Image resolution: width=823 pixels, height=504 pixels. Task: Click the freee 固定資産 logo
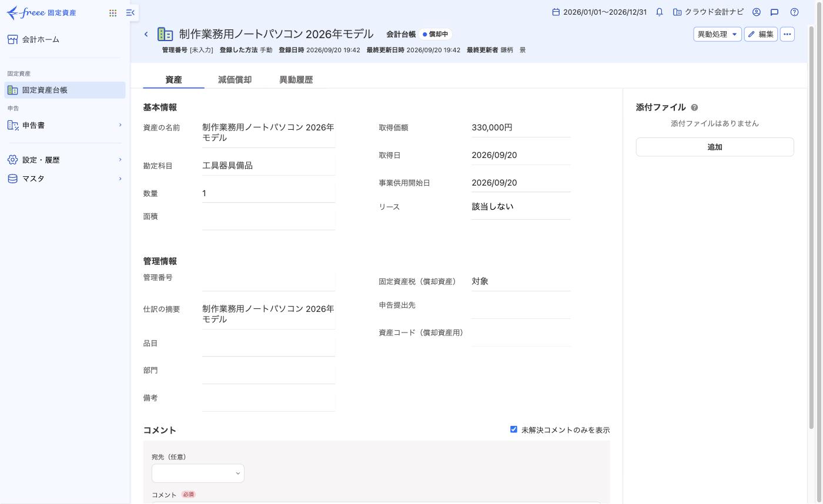pos(41,12)
